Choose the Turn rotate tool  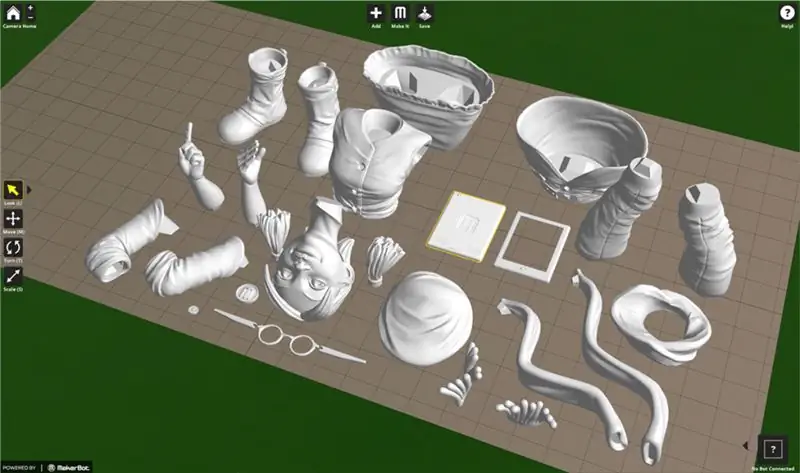coord(13,247)
